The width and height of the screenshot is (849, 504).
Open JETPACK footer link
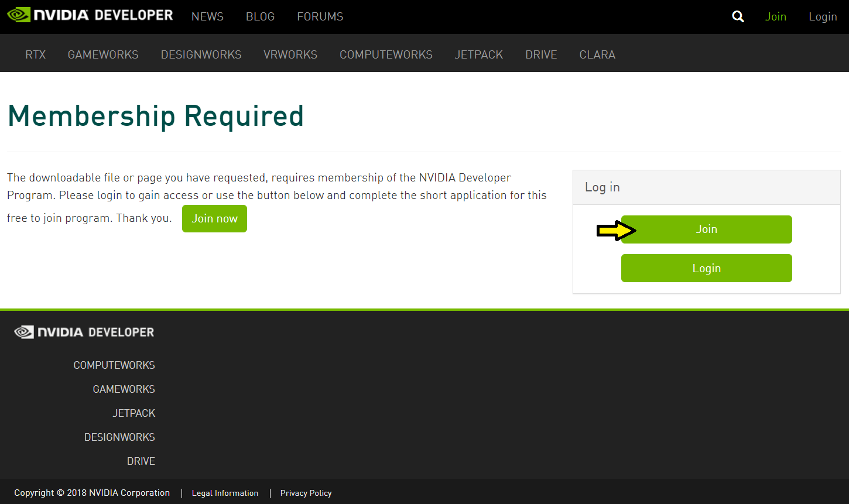tap(133, 413)
